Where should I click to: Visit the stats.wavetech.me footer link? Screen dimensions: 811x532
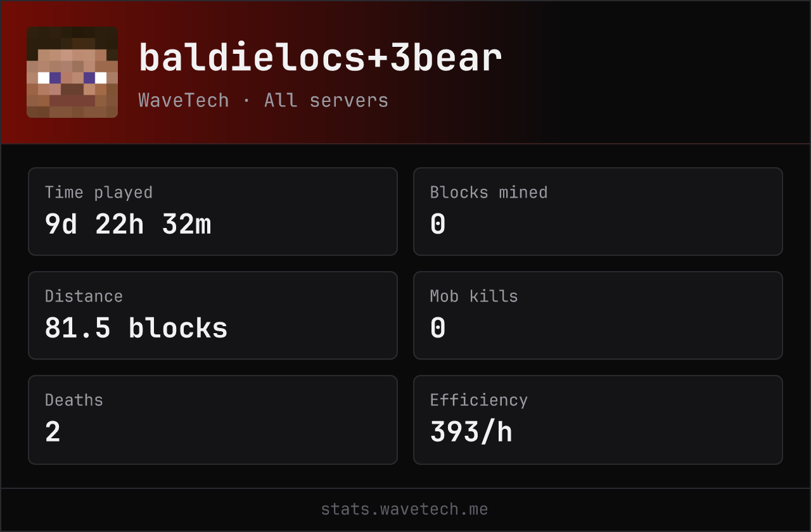pyautogui.click(x=405, y=509)
